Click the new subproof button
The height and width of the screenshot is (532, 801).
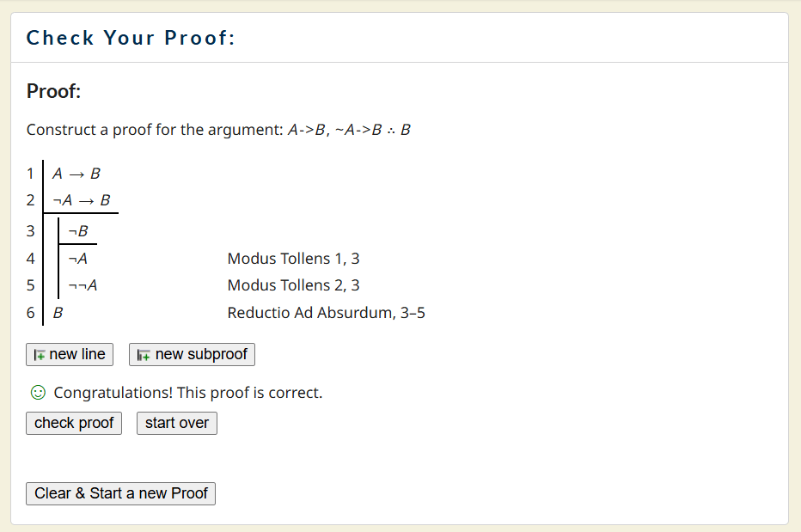pos(192,354)
